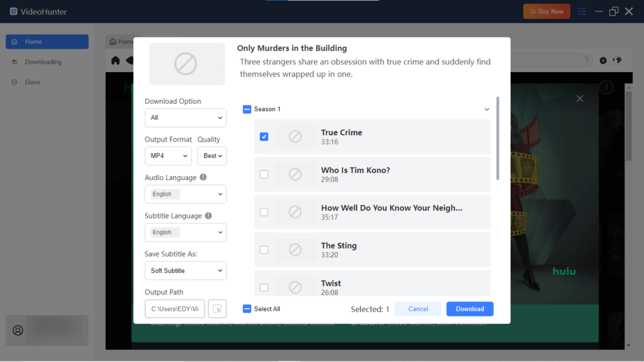This screenshot has width=644, height=362.
Task: Click the Cancel button
Action: [418, 308]
